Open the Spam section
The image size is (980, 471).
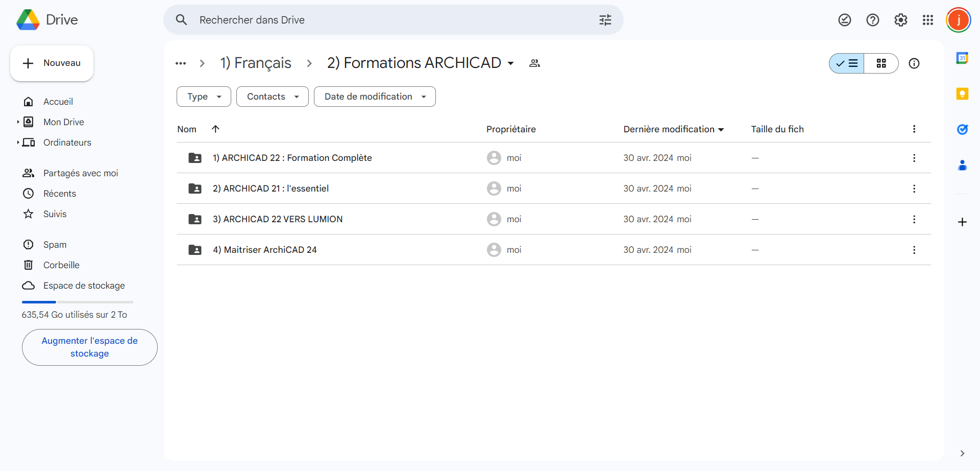(x=55, y=245)
